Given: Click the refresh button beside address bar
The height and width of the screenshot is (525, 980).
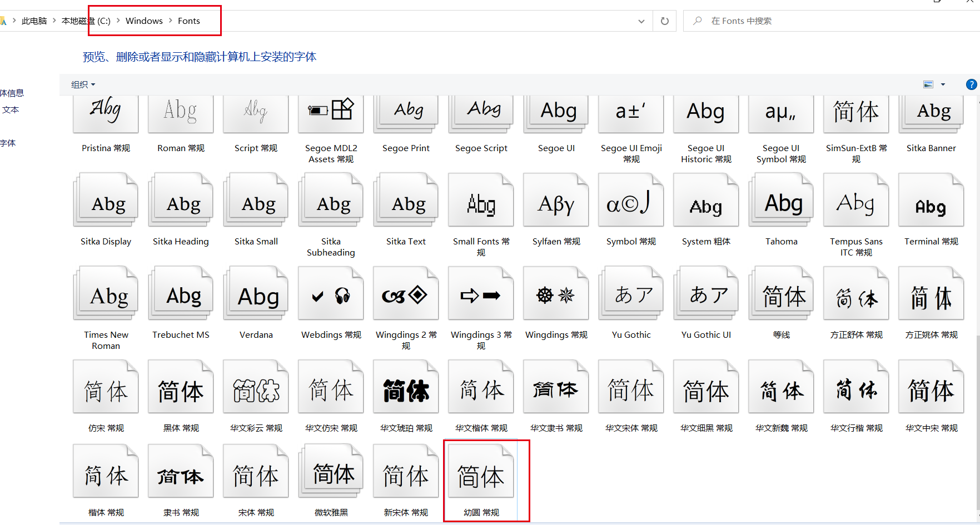Looking at the screenshot, I should pyautogui.click(x=664, y=21).
